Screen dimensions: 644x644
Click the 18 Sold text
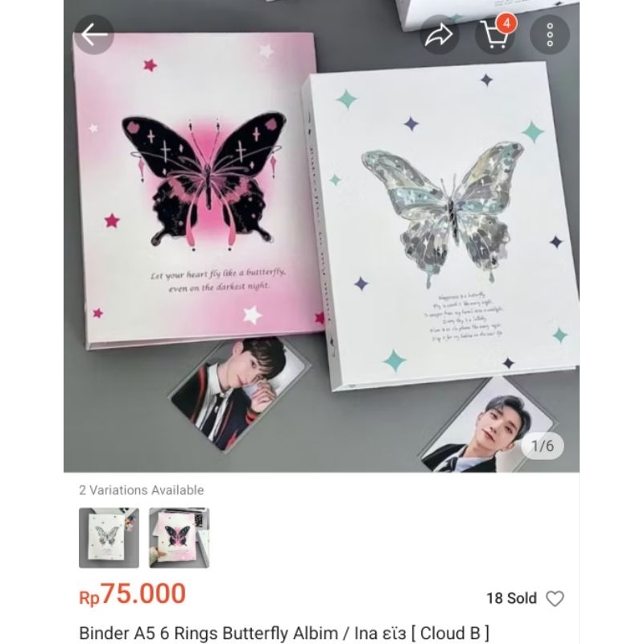click(511, 598)
